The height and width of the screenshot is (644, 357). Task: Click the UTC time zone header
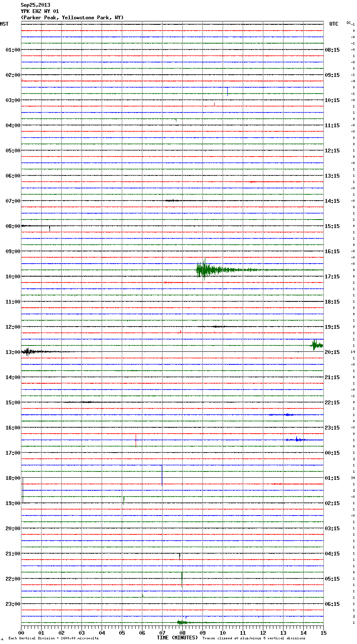(x=333, y=24)
